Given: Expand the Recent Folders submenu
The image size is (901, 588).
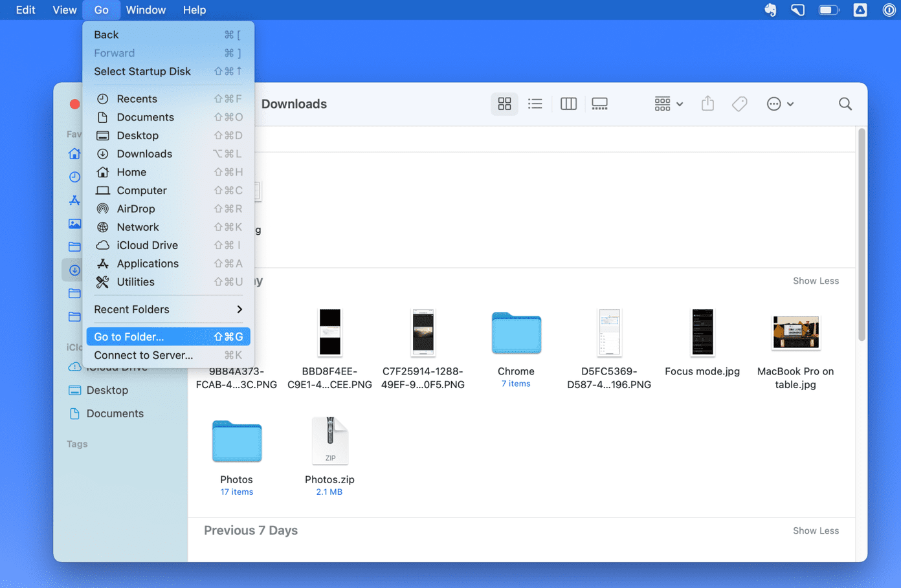Looking at the screenshot, I should coord(168,309).
